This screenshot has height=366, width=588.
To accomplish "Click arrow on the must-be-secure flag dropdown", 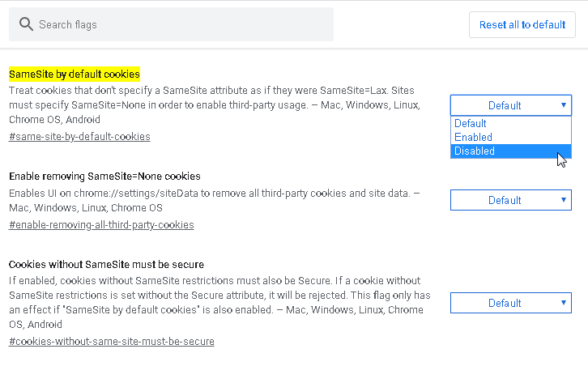I will (x=563, y=303).
